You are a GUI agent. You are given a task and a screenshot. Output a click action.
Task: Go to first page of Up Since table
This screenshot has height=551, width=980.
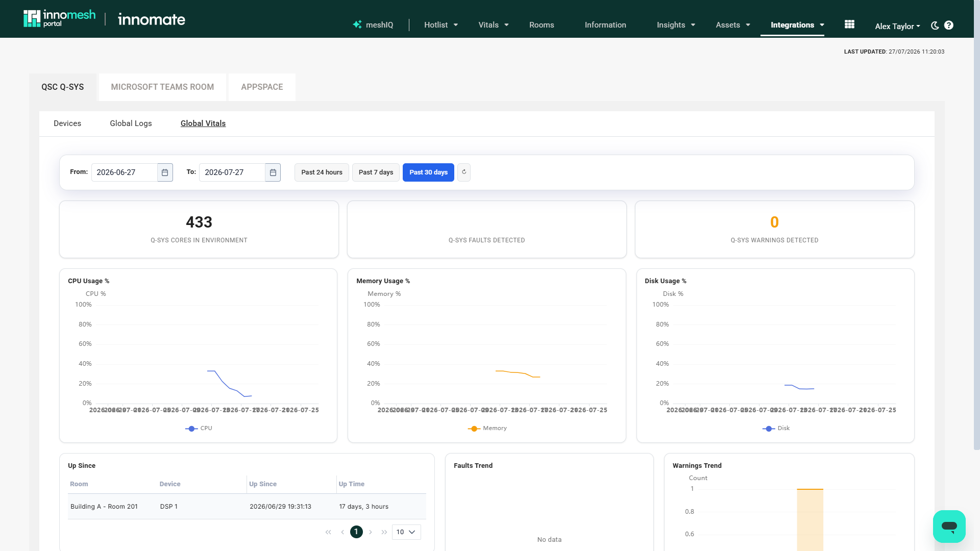[x=328, y=532]
